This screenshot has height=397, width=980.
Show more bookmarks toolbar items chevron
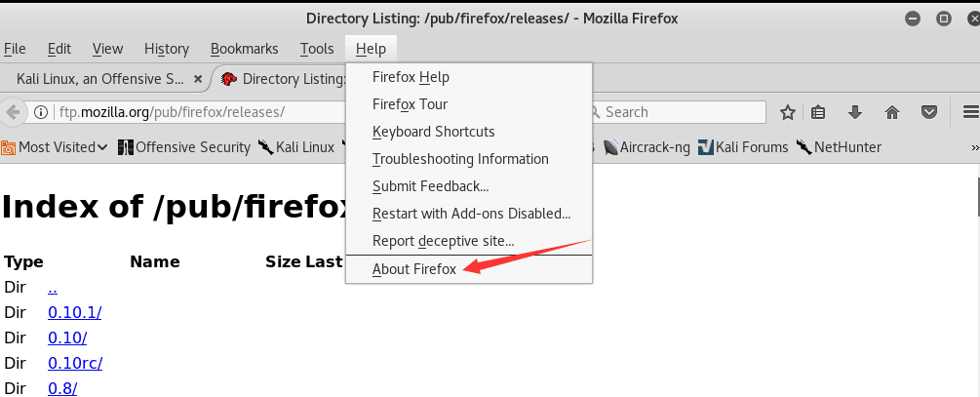(974, 147)
